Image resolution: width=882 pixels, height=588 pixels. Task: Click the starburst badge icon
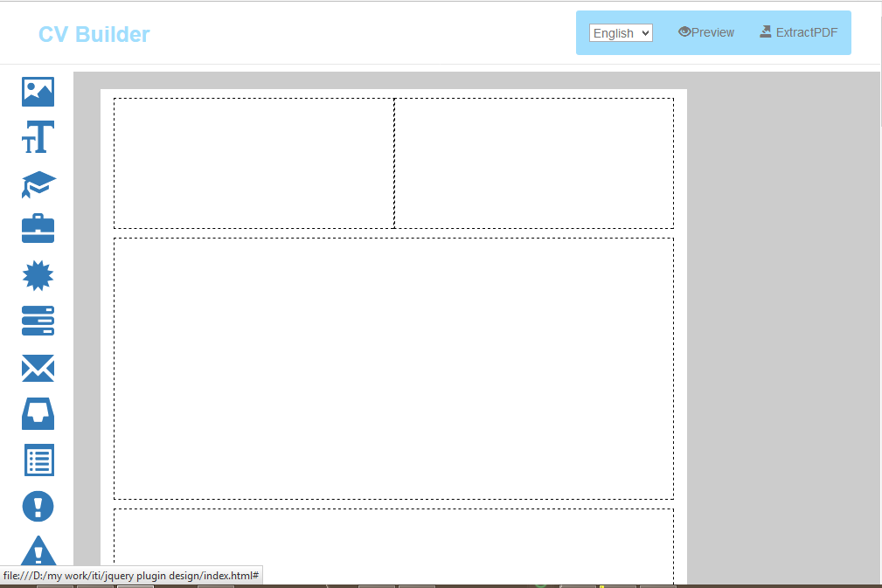click(x=38, y=276)
